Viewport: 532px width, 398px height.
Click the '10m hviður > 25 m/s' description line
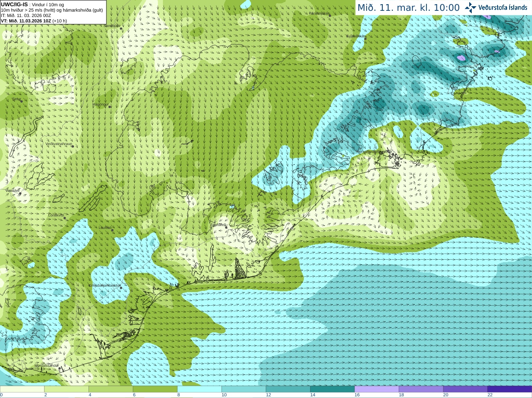(52, 10)
